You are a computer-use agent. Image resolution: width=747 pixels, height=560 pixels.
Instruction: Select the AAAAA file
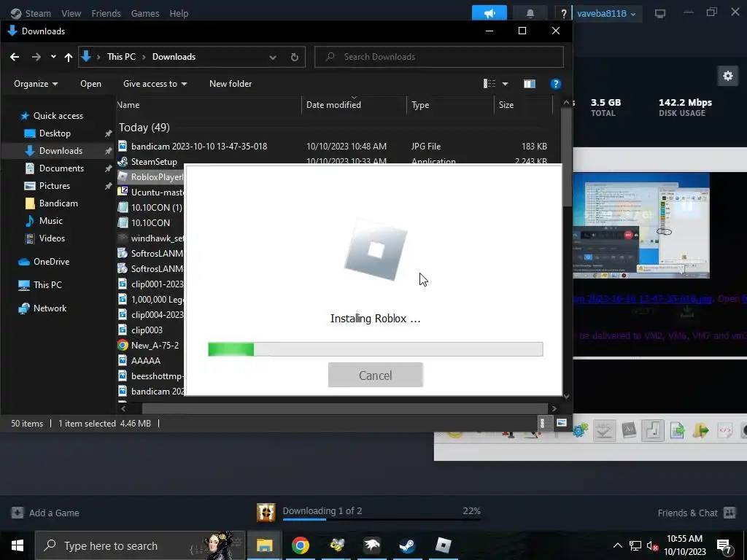point(146,360)
